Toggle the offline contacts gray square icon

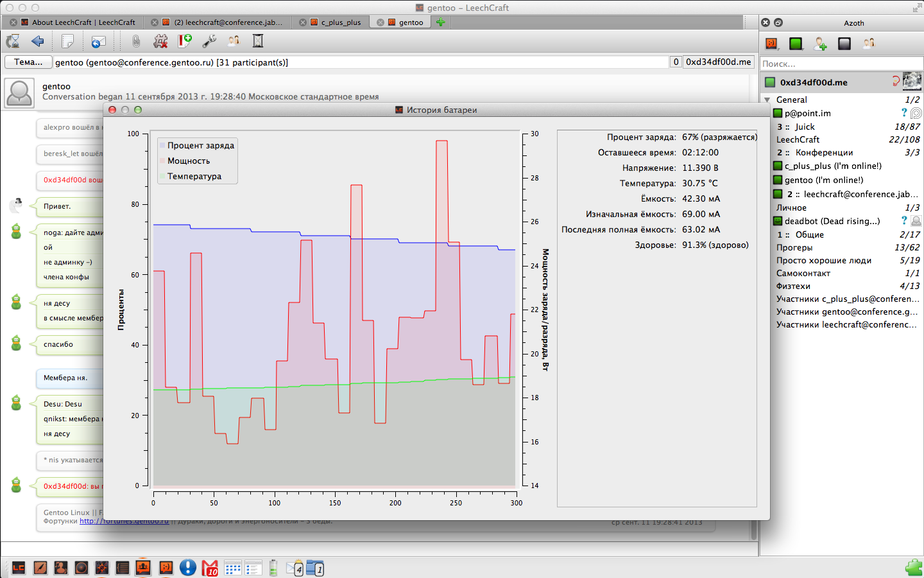pos(844,44)
